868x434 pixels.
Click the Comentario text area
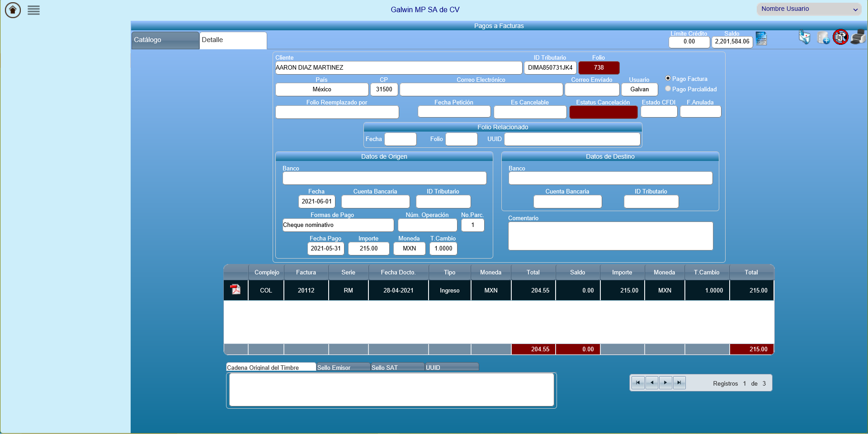pos(611,236)
